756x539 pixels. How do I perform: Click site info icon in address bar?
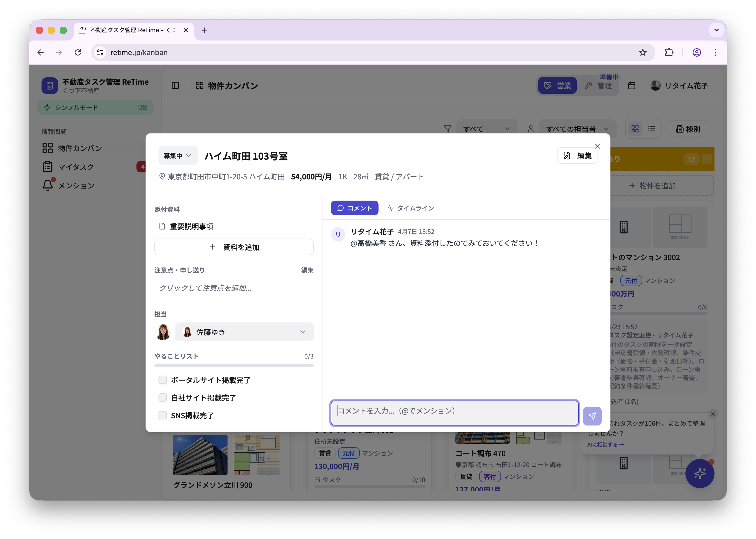(100, 52)
